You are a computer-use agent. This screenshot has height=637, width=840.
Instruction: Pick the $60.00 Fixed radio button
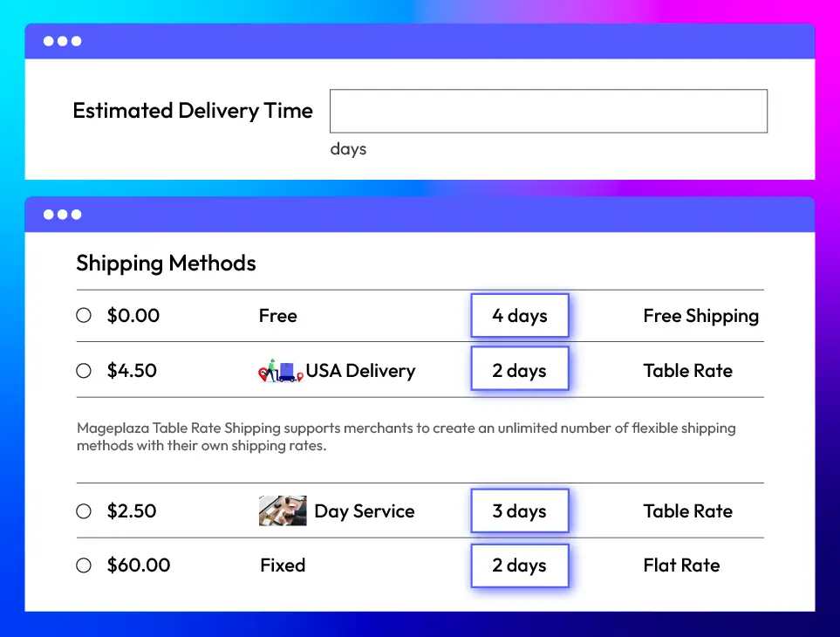84,565
